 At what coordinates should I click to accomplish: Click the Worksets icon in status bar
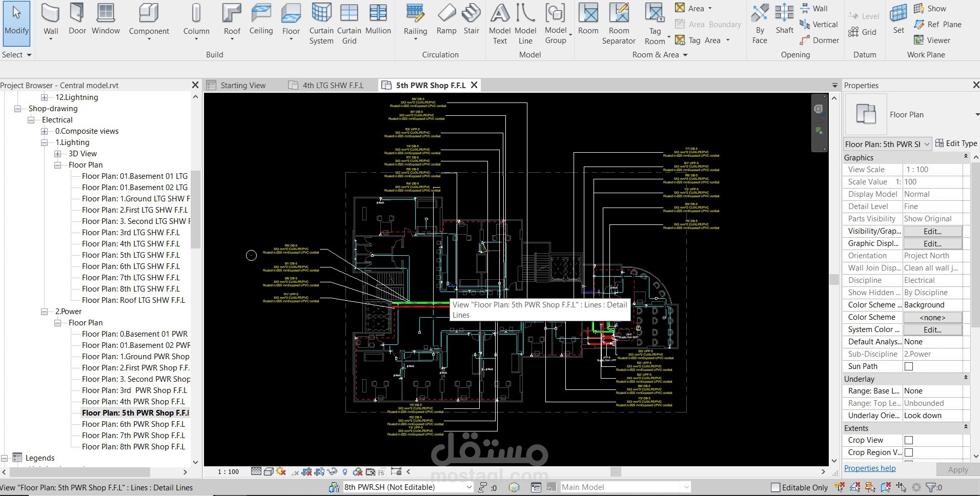334,487
